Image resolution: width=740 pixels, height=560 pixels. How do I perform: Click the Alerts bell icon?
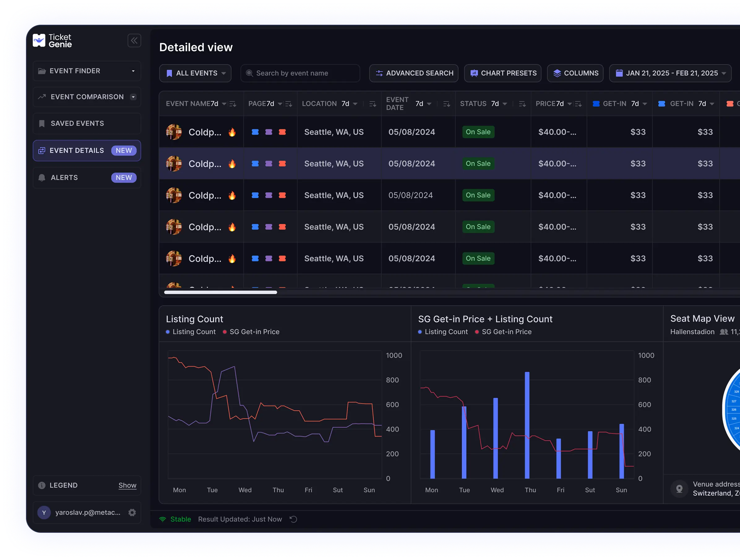tap(42, 178)
